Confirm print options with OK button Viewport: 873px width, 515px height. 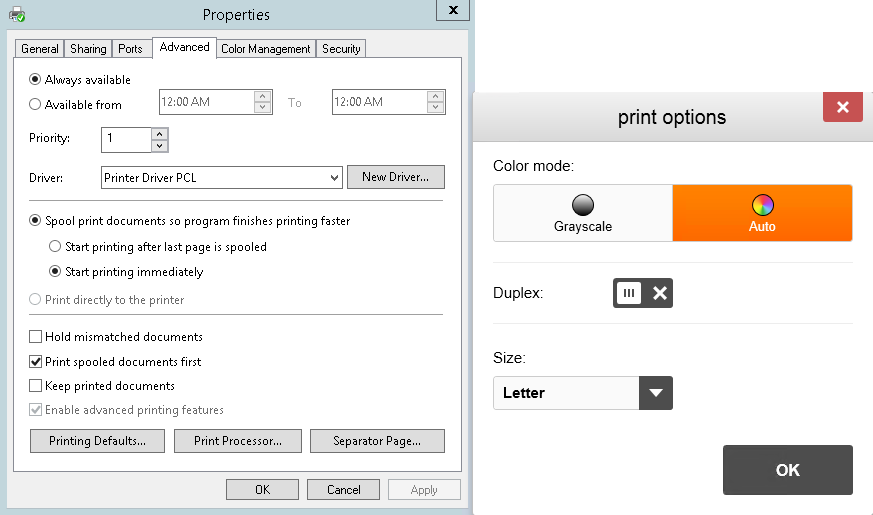coord(787,470)
